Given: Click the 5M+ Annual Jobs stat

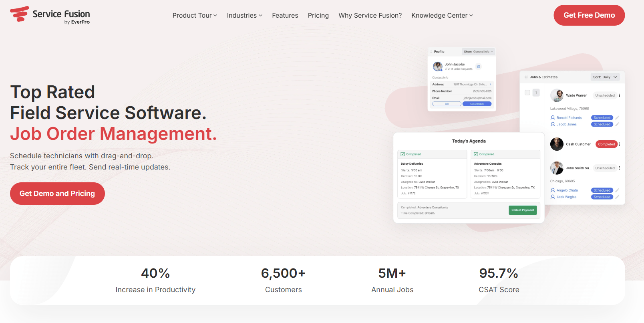Looking at the screenshot, I should [x=392, y=281].
